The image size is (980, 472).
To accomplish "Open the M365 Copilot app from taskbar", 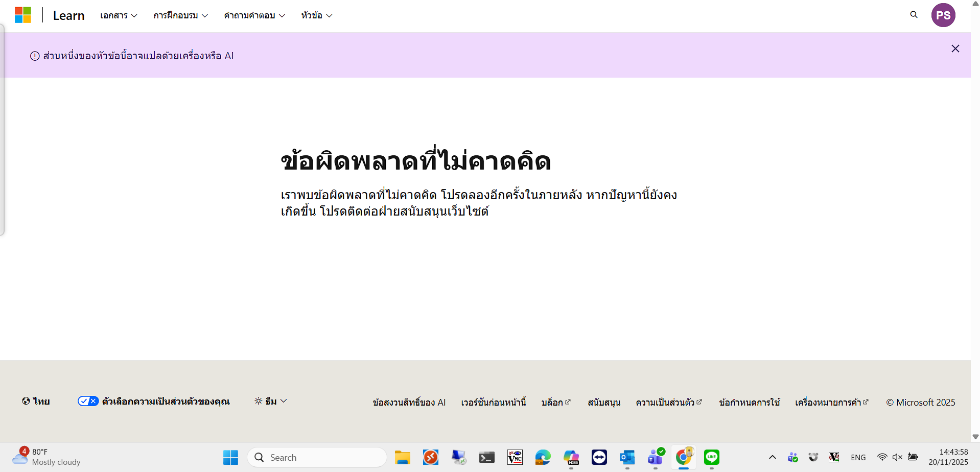I will (571, 458).
